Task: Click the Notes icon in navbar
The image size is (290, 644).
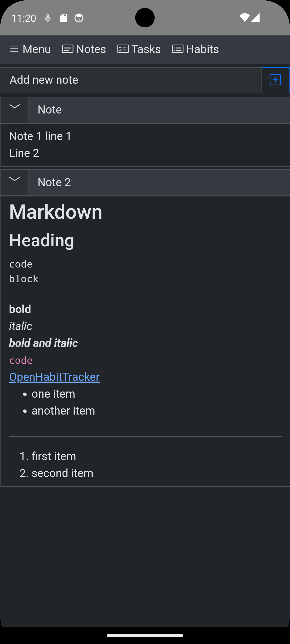Action: 68,49
